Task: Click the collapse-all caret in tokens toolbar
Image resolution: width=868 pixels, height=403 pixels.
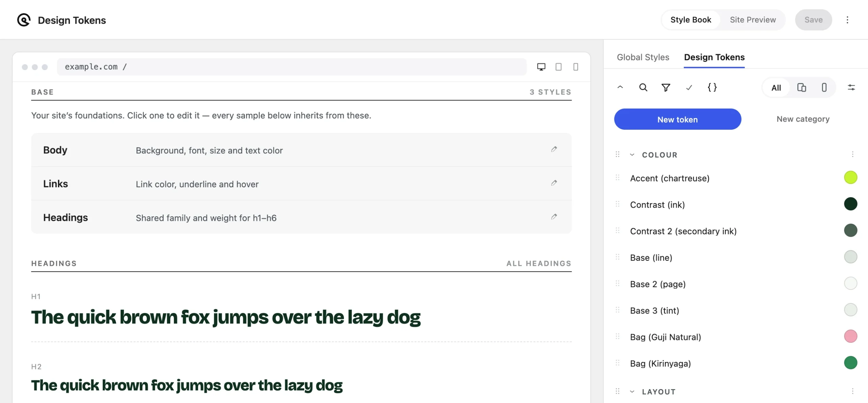Action: pos(620,87)
